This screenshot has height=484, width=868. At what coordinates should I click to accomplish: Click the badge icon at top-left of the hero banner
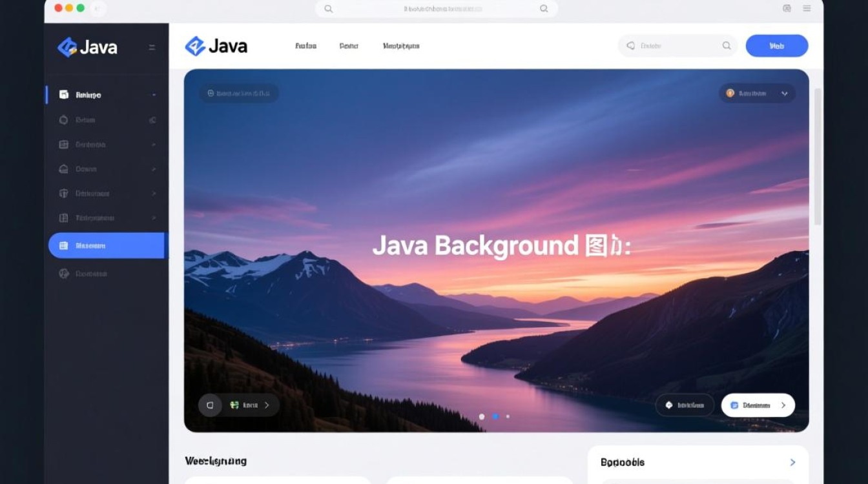click(x=210, y=93)
